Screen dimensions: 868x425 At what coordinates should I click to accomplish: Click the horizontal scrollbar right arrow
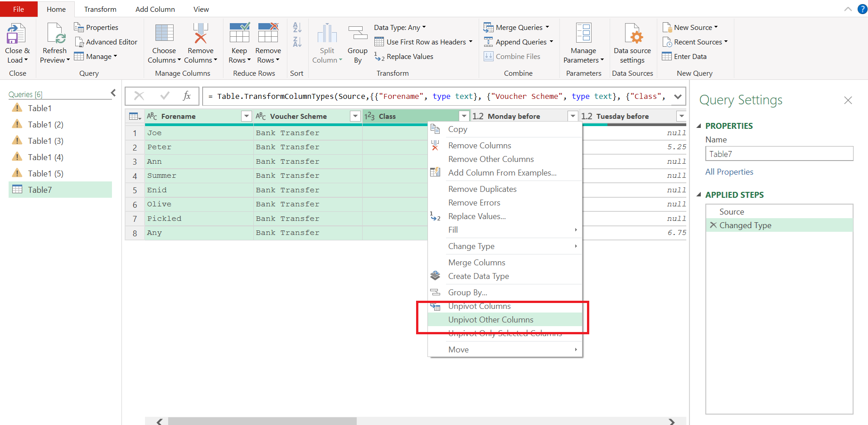(x=672, y=421)
